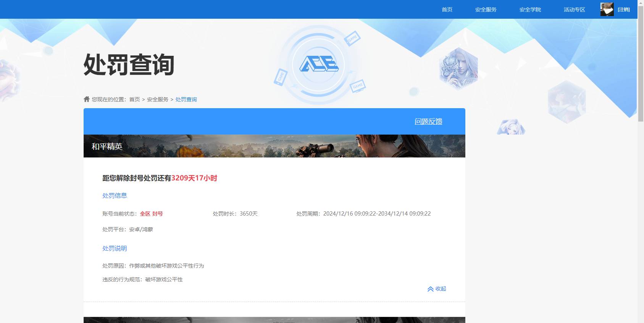Click the 处罚原因 reason text

pyautogui.click(x=153, y=266)
